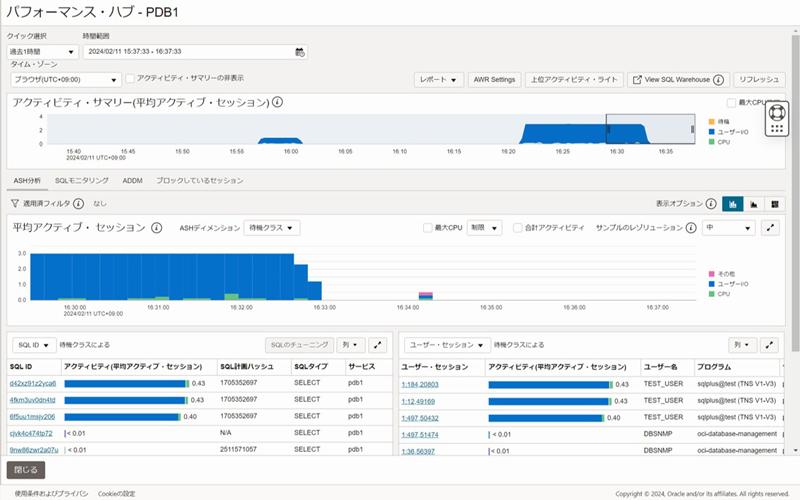This screenshot has height=500, width=800.
Task: Select the area chart display option
Action: click(754, 204)
